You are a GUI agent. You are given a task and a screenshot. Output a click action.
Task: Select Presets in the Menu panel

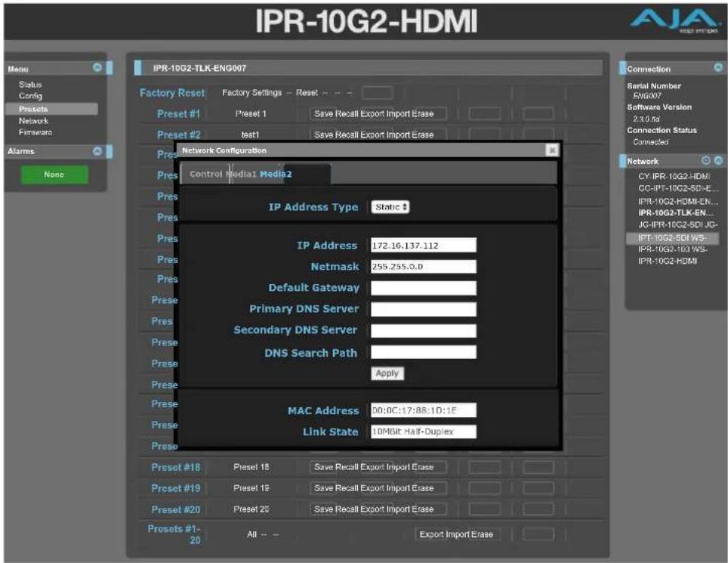pos(51,109)
